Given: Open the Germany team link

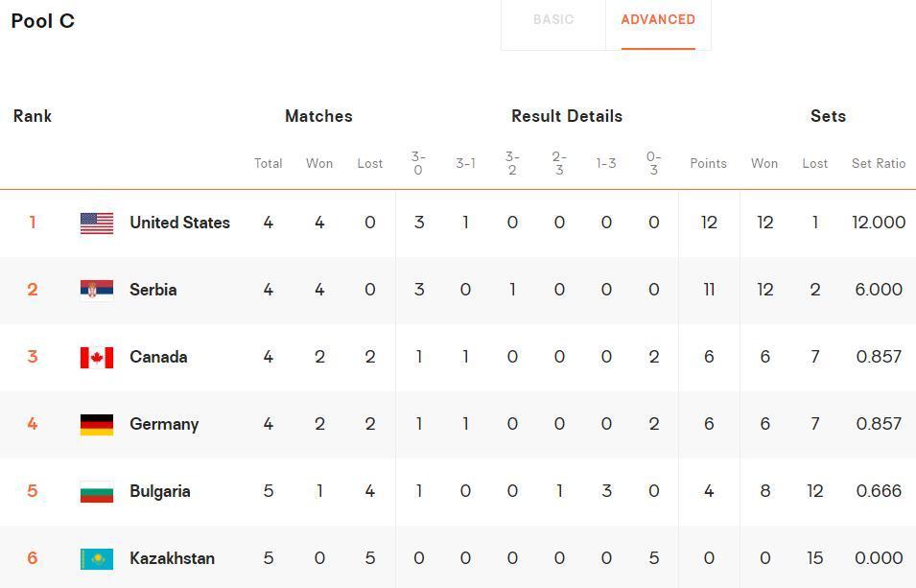Looking at the screenshot, I should [x=164, y=424].
